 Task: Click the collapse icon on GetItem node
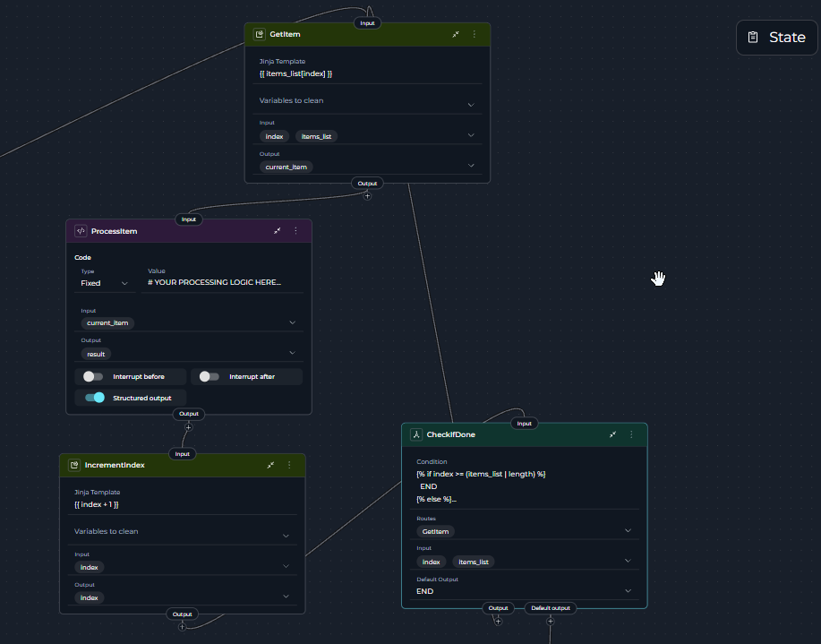tap(456, 34)
